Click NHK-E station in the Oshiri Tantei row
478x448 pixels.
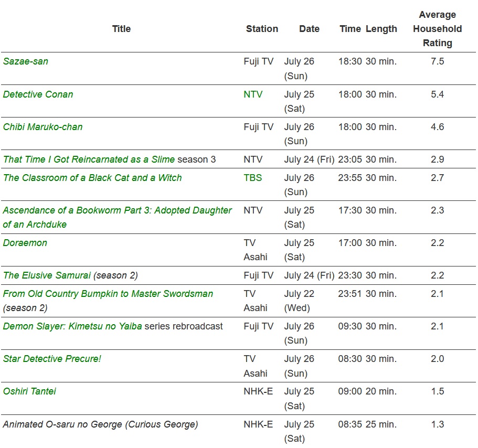258,391
